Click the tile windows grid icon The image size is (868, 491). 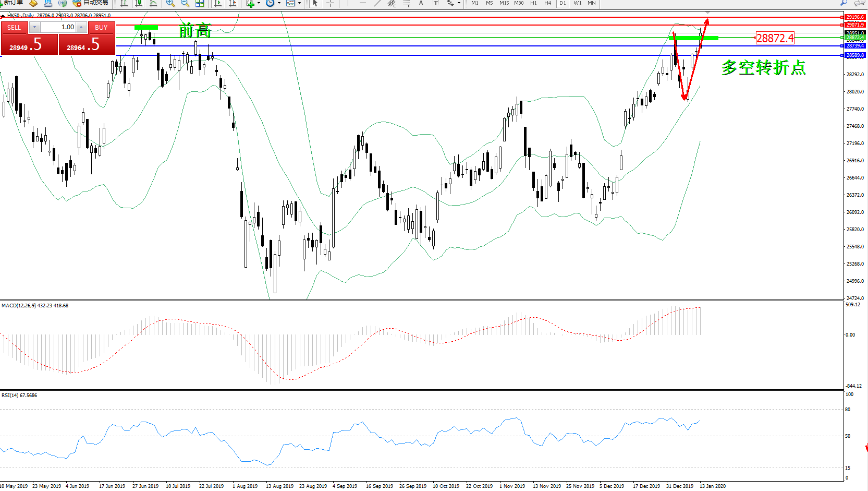coord(200,3)
